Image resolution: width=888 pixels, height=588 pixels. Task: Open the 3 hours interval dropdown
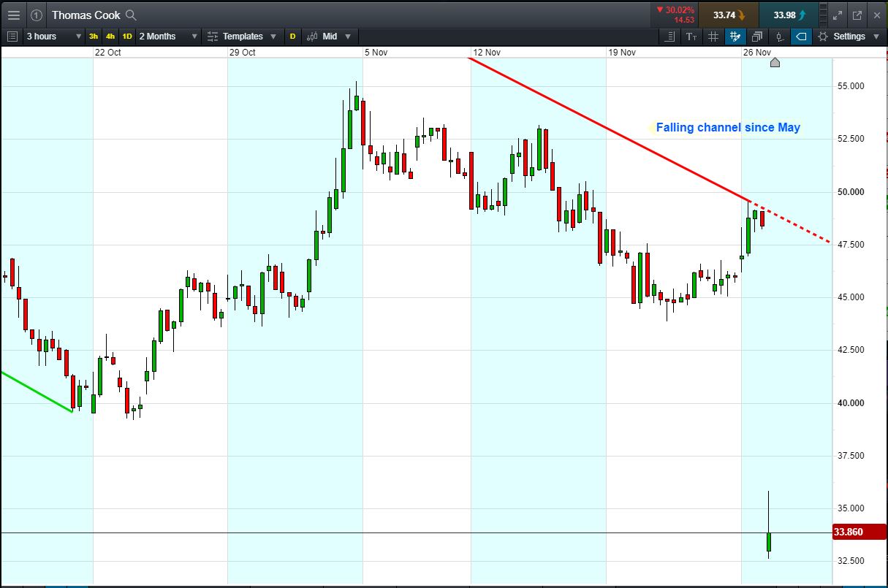pos(53,36)
